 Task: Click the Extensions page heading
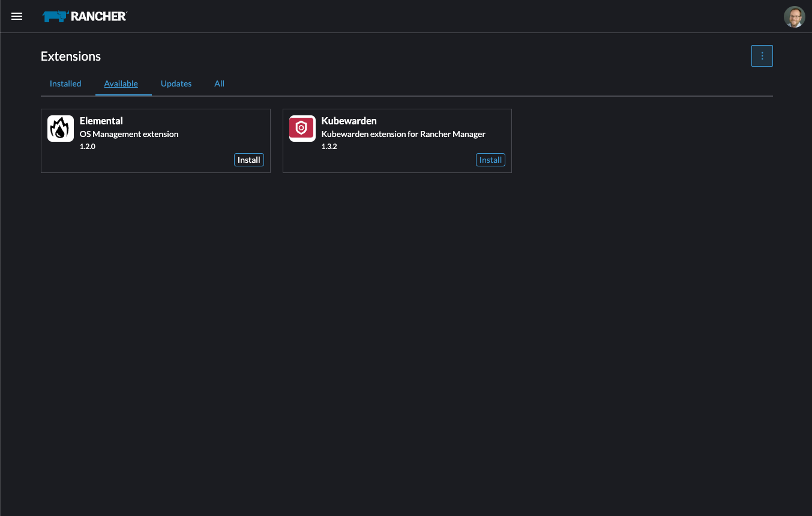tap(71, 56)
